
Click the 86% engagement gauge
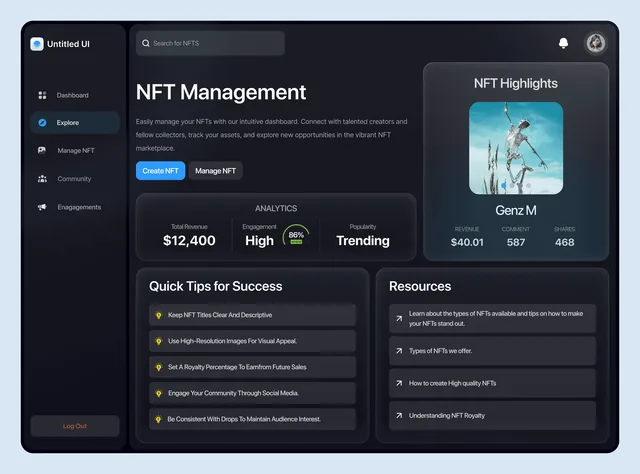(x=296, y=236)
